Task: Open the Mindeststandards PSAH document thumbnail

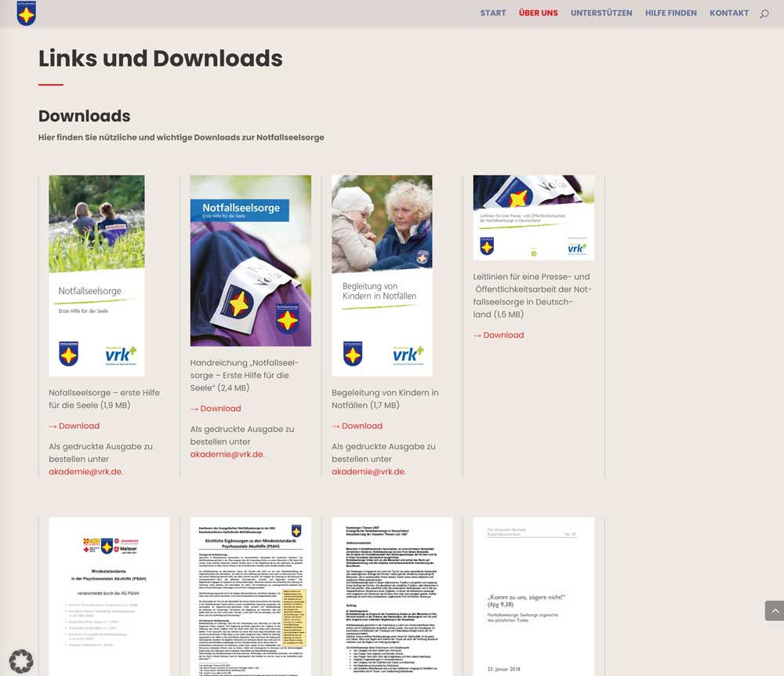Action: pyautogui.click(x=109, y=594)
